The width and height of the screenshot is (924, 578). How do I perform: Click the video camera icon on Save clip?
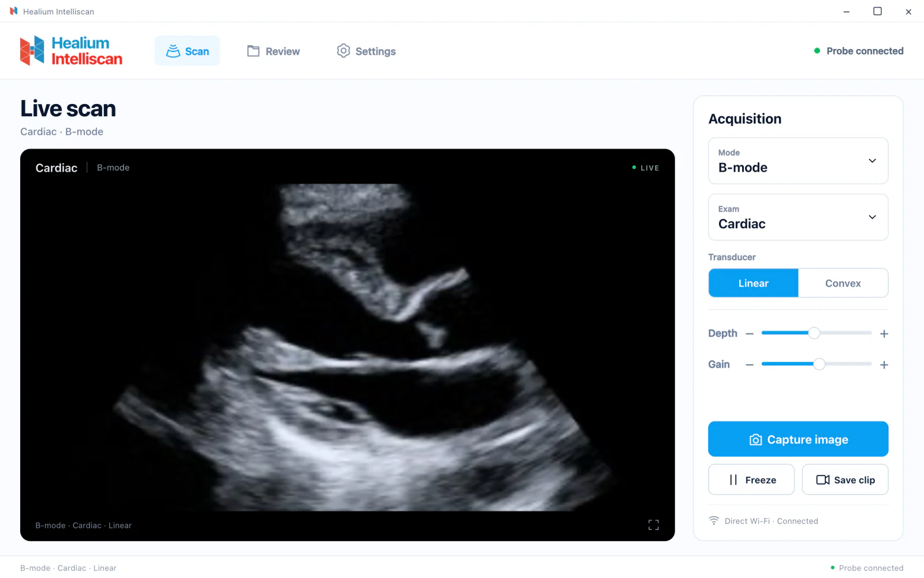(x=823, y=480)
